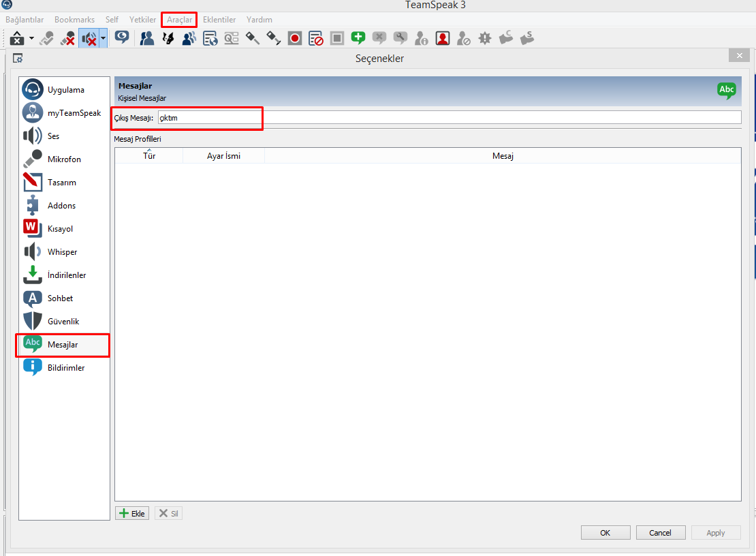Open ban list icon with red prohibition

click(316, 38)
